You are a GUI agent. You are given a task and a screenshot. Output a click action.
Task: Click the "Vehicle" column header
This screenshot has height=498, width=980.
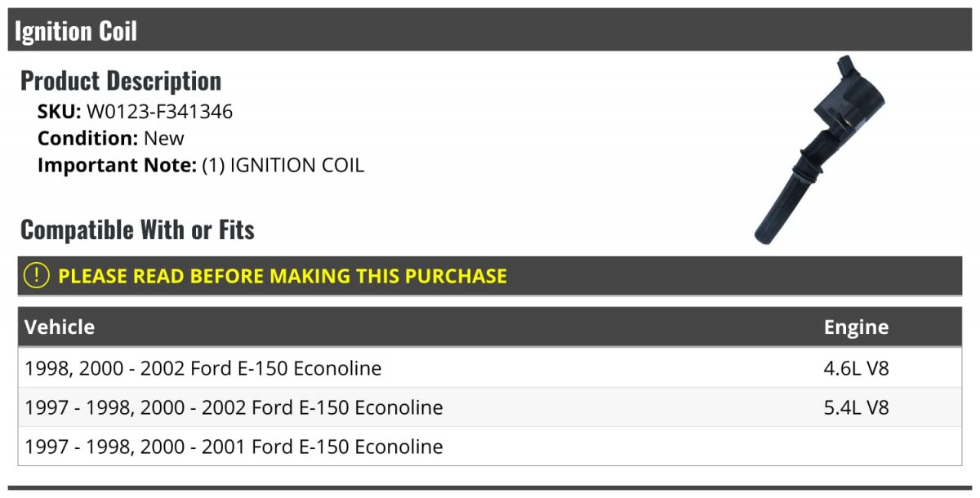pyautogui.click(x=60, y=327)
